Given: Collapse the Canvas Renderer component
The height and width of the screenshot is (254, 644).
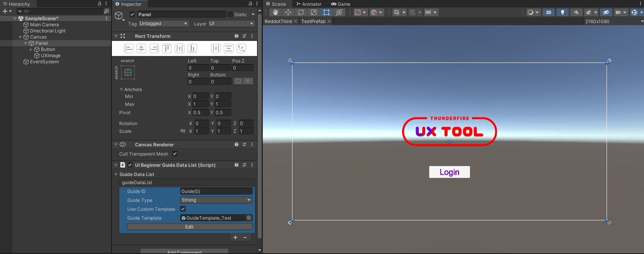Looking at the screenshot, I should pyautogui.click(x=116, y=144).
